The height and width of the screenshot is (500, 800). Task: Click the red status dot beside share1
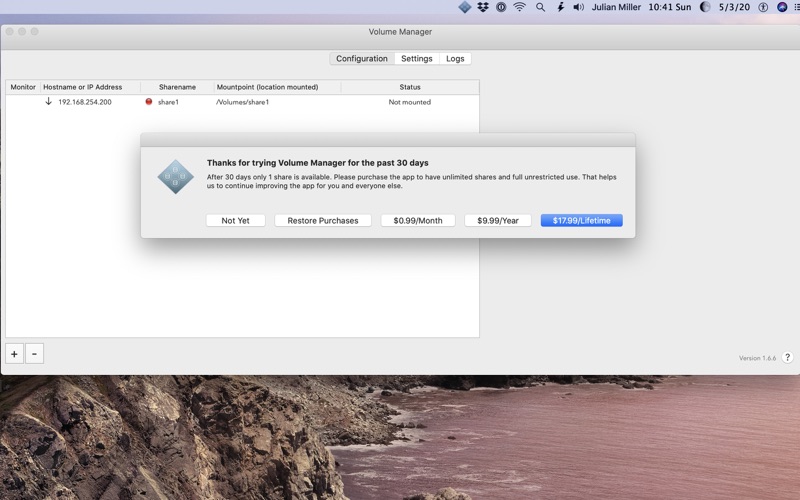[148, 102]
